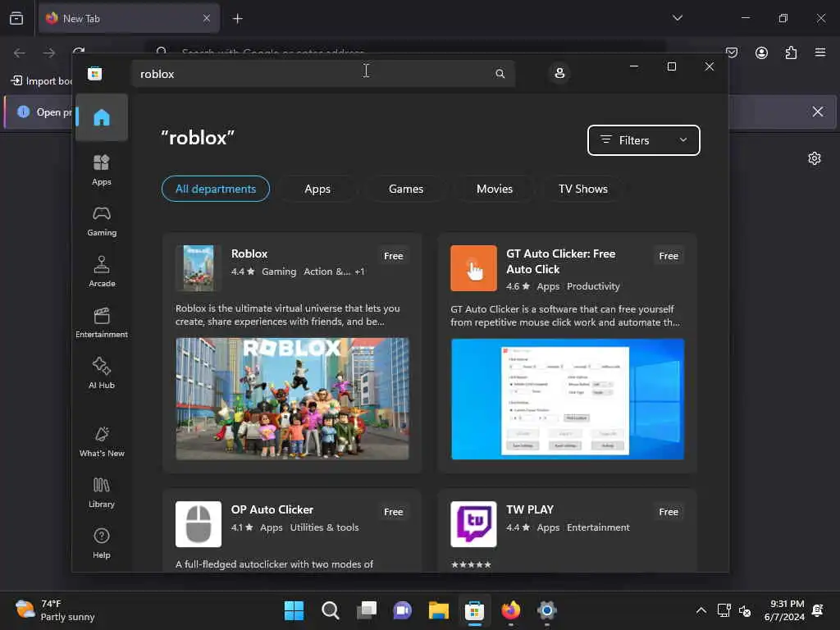The image size is (840, 630).
Task: Expand Firefox list all tabs chevron
Action: click(x=677, y=18)
